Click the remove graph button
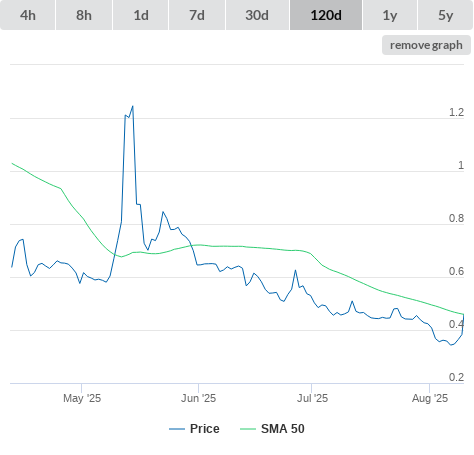Image resolution: width=474 pixels, height=455 pixels. [426, 45]
